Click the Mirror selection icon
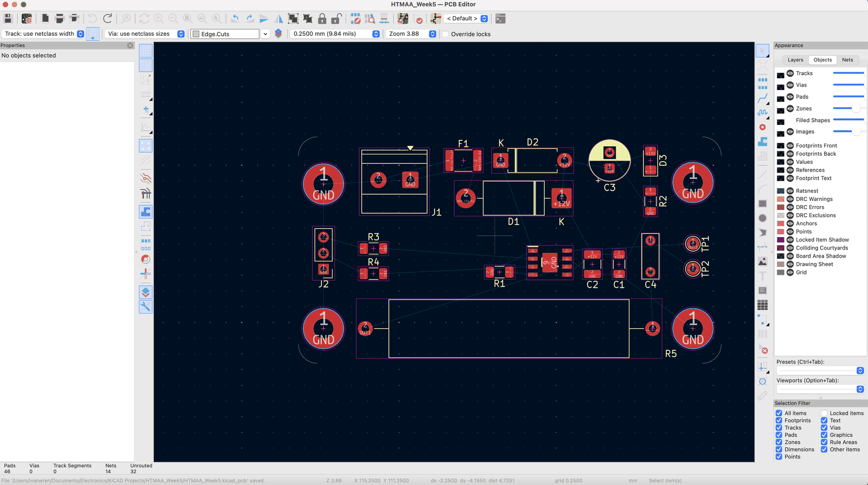This screenshot has height=485, width=868. tap(278, 18)
